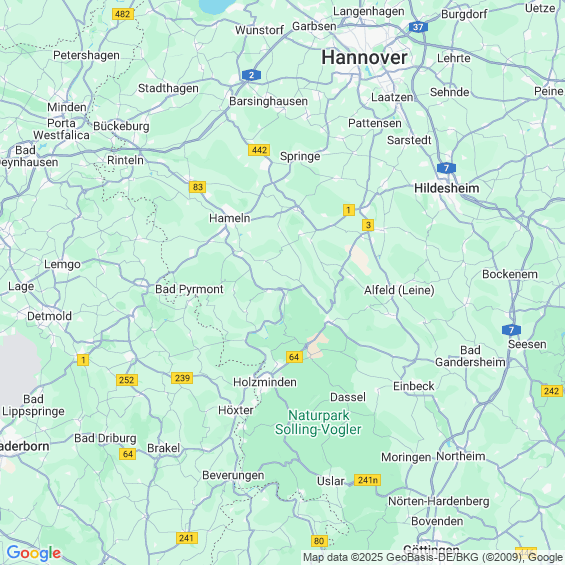Click the A2 highway shield near Barsinghausen
Screen dimensions: 565x565
[251, 75]
